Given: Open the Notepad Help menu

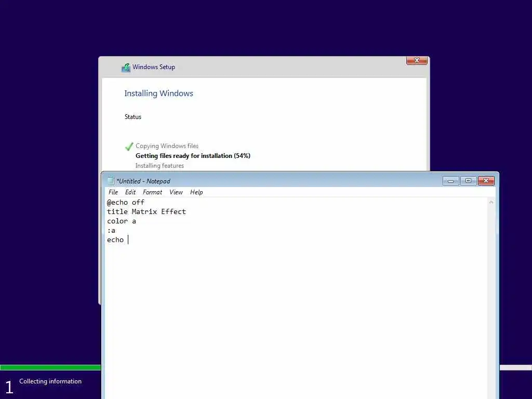Looking at the screenshot, I should (x=196, y=192).
